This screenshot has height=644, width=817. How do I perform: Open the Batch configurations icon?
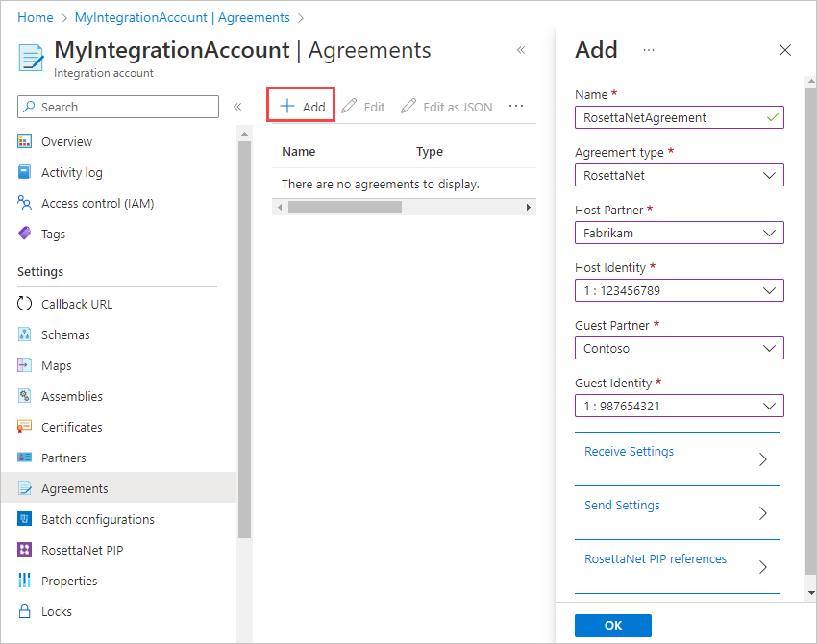click(25, 519)
